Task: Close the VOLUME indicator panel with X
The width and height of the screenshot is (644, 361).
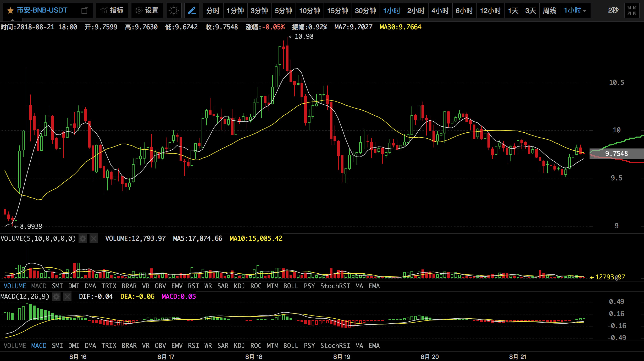Action: [x=94, y=238]
